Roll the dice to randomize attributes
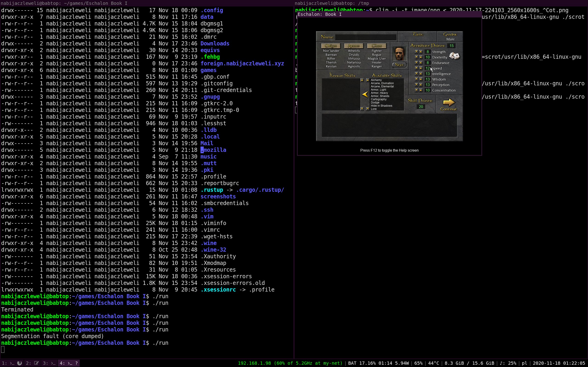The height and width of the screenshot is (367, 588). click(x=454, y=56)
